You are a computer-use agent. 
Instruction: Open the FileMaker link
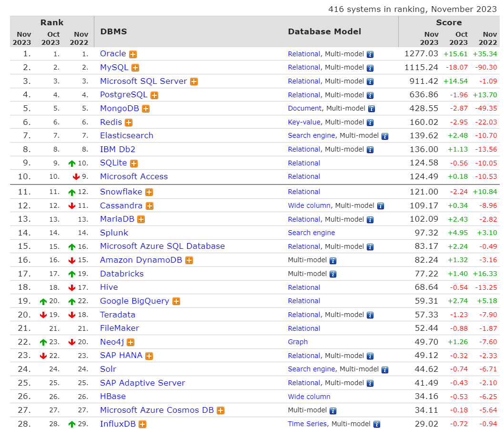click(120, 328)
